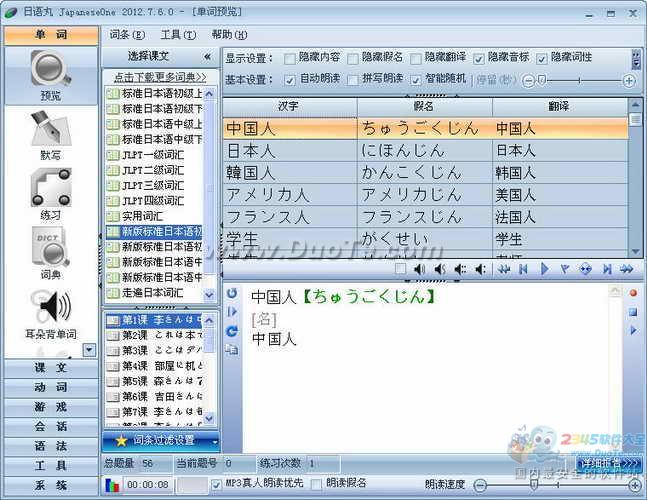Open the 预览 preview mode icon
647x500 pixels.
tap(51, 75)
